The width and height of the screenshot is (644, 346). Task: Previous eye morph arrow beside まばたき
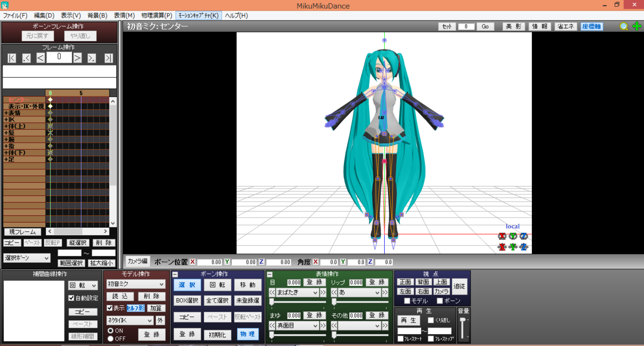[x=272, y=293]
